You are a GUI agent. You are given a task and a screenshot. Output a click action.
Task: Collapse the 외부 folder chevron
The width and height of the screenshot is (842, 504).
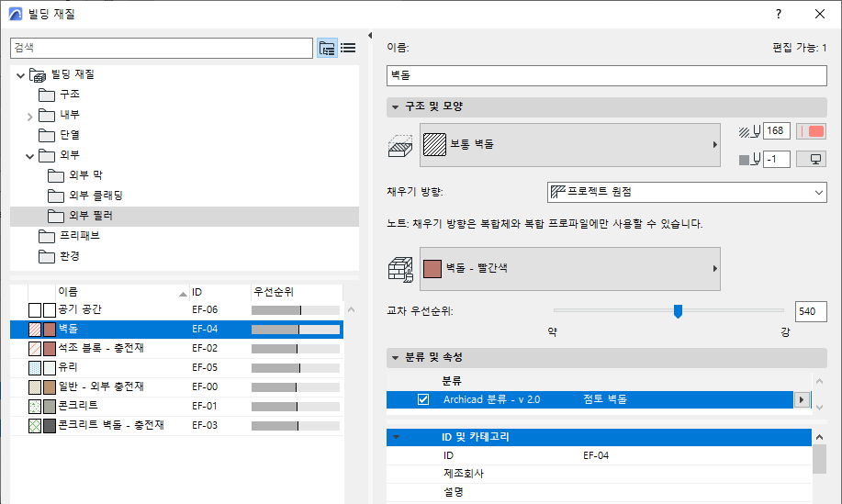pos(30,156)
